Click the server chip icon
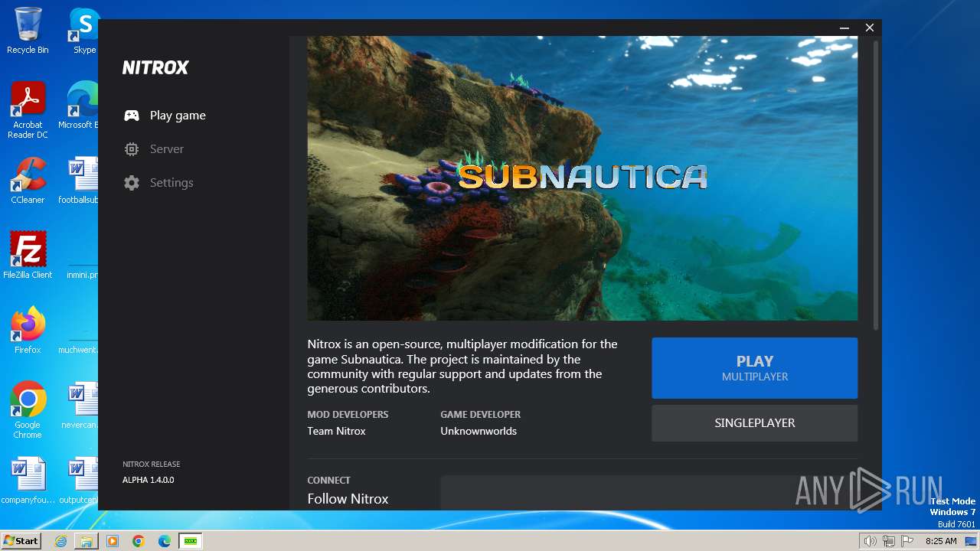Screen dimensions: 980x551 (132, 149)
